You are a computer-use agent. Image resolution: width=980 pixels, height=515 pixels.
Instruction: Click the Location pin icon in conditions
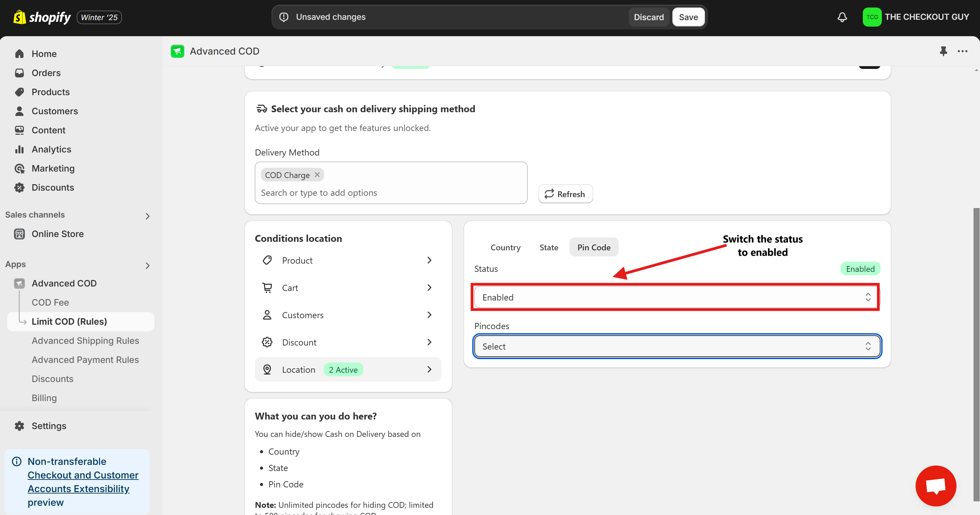coord(267,369)
